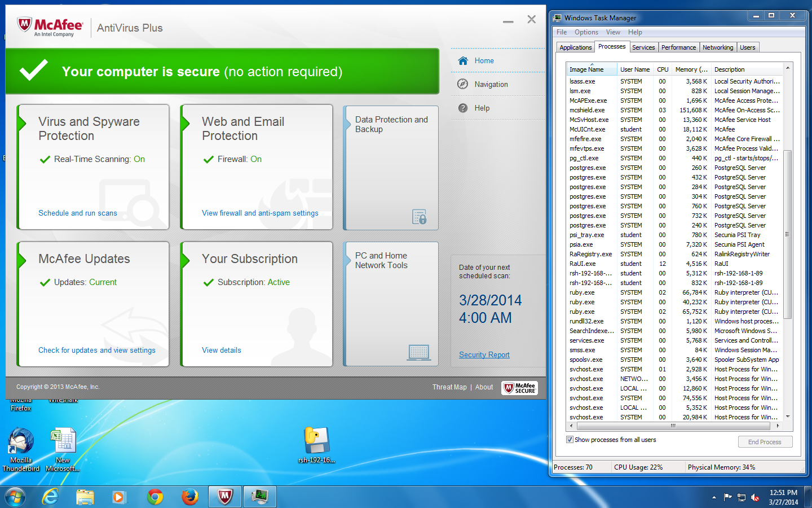The width and height of the screenshot is (812, 508).
Task: Click the McAfee shield logo in the header
Action: 24,25
